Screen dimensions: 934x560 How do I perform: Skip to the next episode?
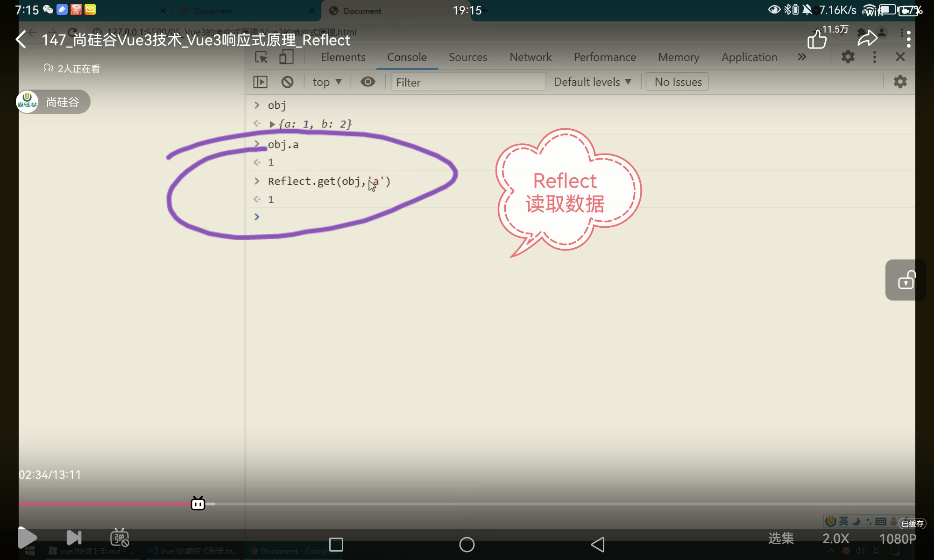[x=74, y=538]
